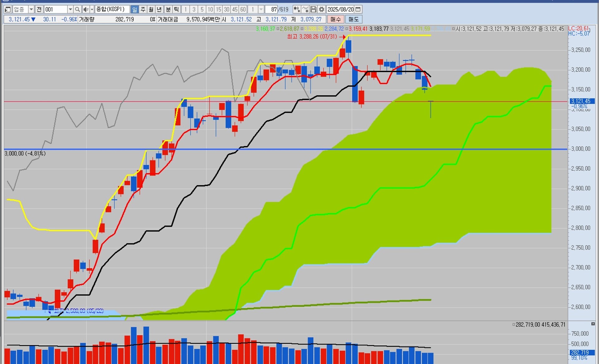This screenshot has height=364, width=599.
Task: Open the calendar date picker icon
Action: click(x=358, y=9)
